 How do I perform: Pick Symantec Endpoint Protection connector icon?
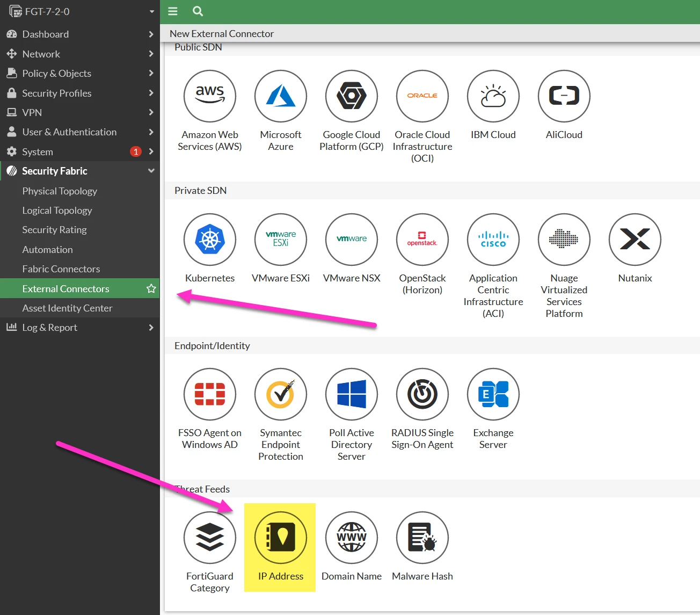[281, 394]
